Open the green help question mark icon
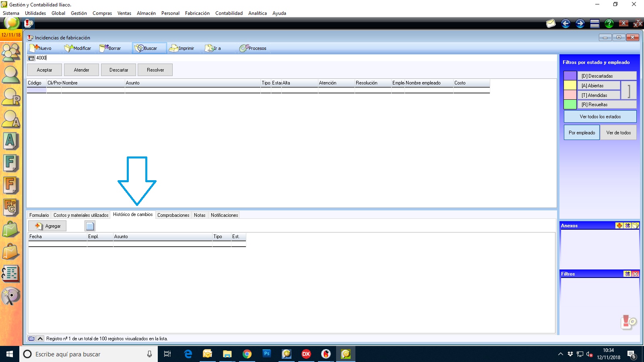The height and width of the screenshot is (362, 644). (609, 24)
